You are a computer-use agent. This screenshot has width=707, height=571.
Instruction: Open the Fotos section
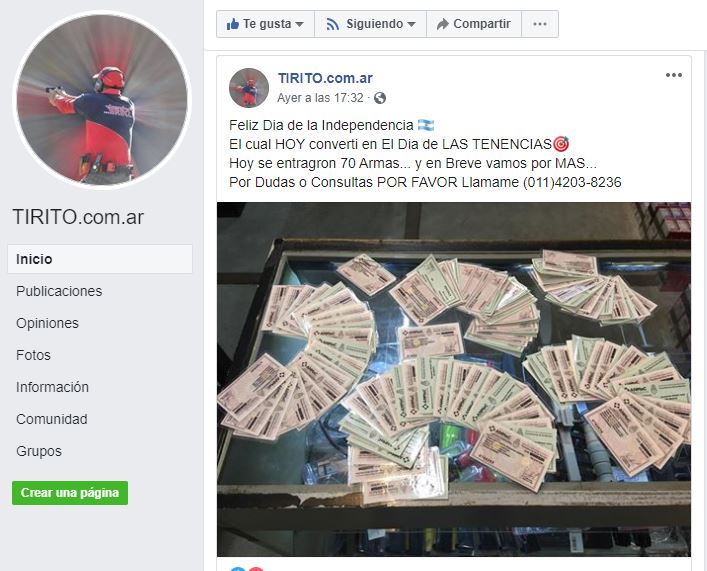click(x=33, y=355)
